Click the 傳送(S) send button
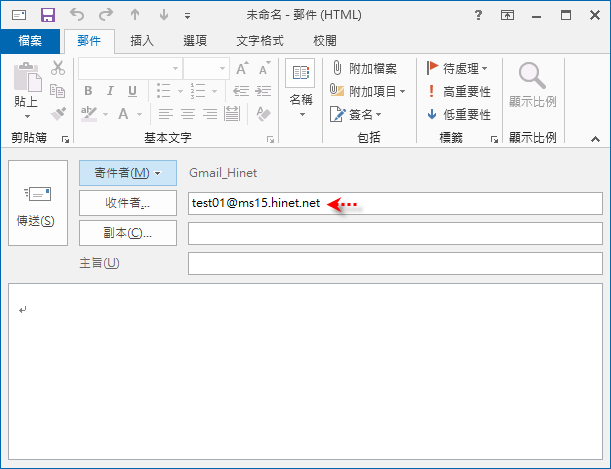The image size is (611, 469). point(38,203)
